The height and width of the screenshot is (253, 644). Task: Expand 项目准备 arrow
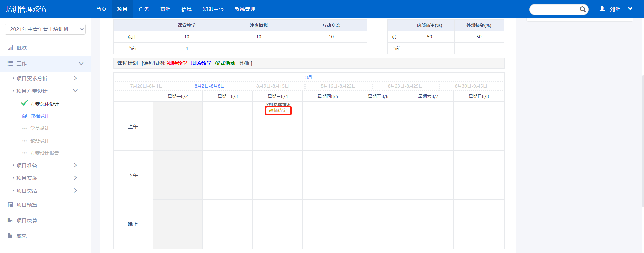point(75,165)
